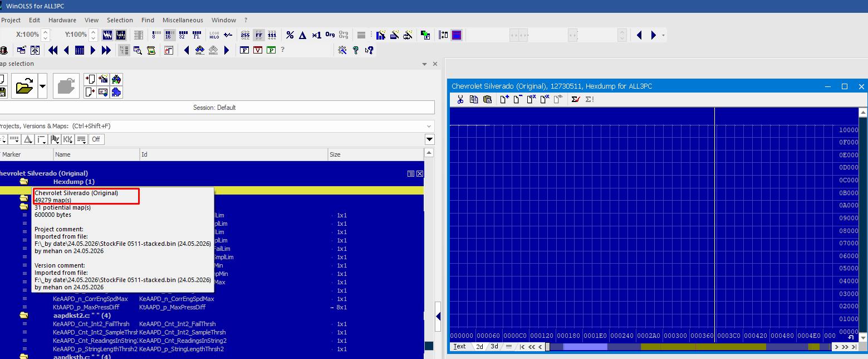Show values as percentage difference
This screenshot has height=359, width=868.
290,35
